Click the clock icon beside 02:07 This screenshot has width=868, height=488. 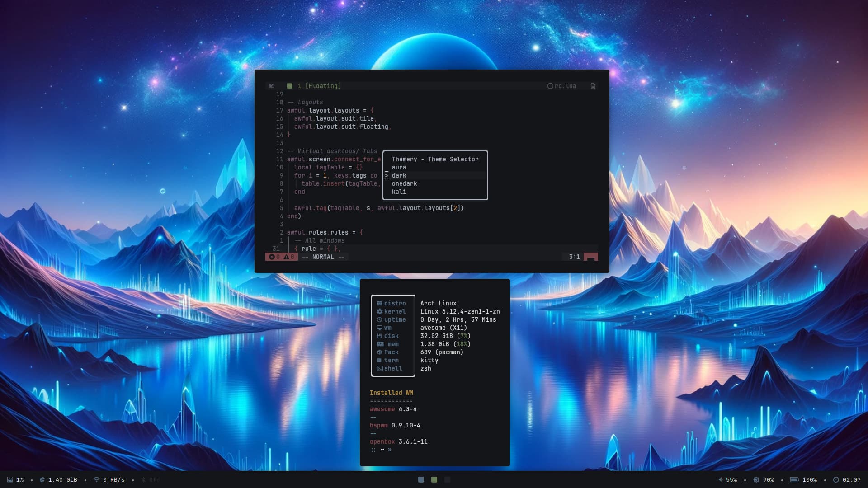(836, 480)
